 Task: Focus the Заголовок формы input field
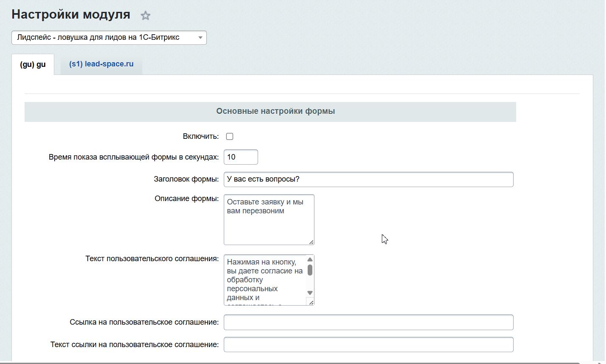tap(368, 179)
